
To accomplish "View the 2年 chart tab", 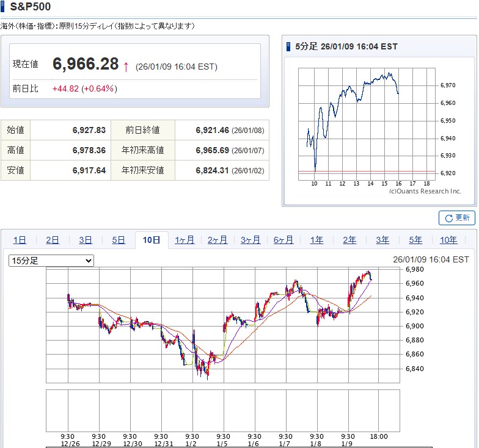I will click(349, 240).
